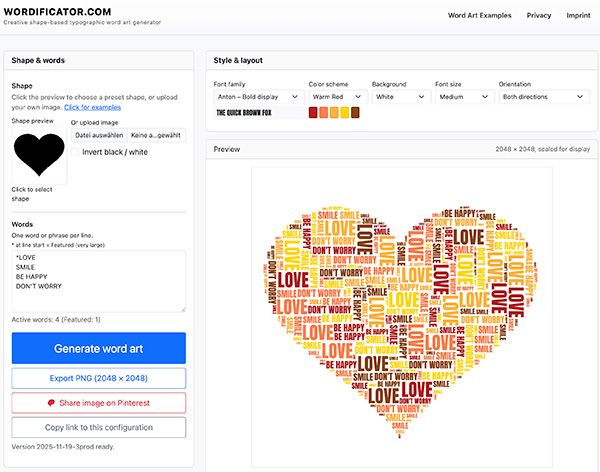Click 'Datei auswählen' file upload button
The image size is (600, 472).
pos(99,135)
